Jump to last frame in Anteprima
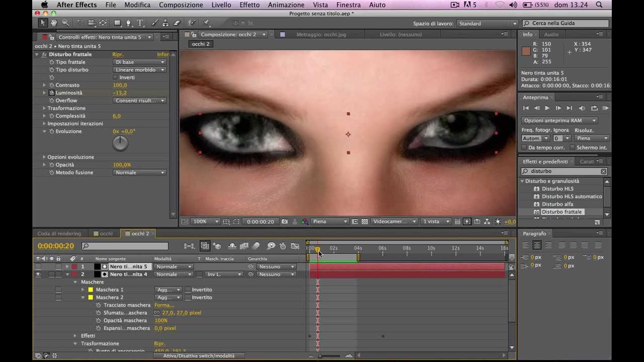Screen dimensions: 644x362 pyautogui.click(x=570, y=108)
